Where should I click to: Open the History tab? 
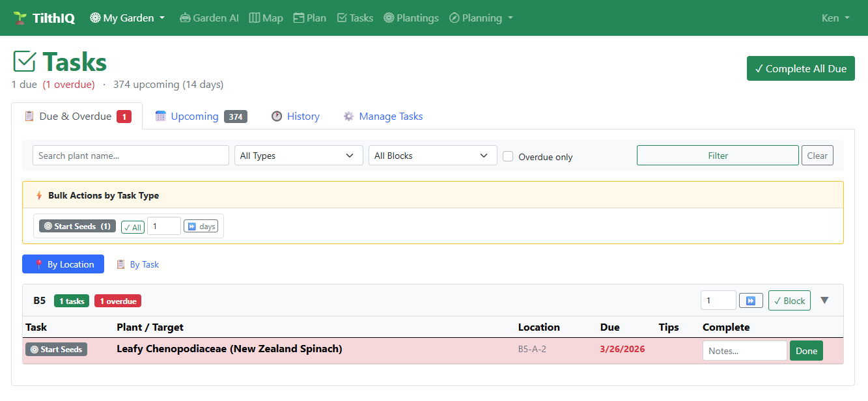pyautogui.click(x=295, y=117)
